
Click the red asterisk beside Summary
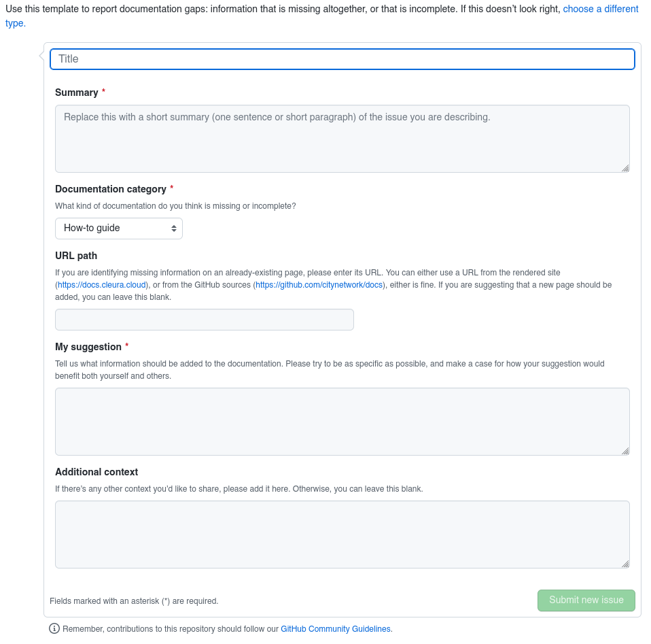click(104, 91)
